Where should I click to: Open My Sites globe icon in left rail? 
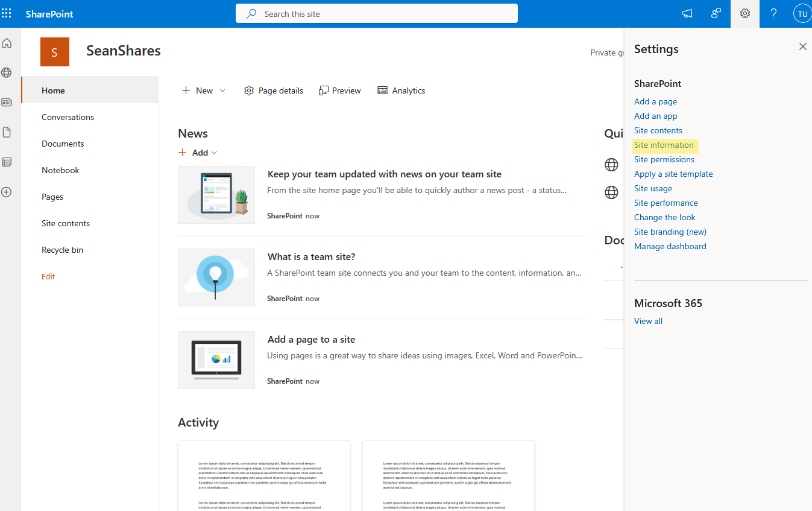pyautogui.click(x=6, y=72)
